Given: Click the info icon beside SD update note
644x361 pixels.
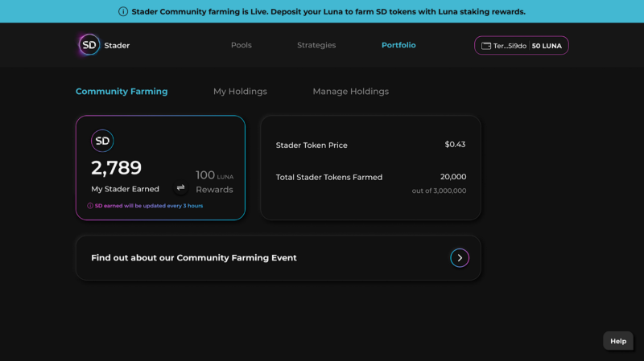Looking at the screenshot, I should pyautogui.click(x=90, y=206).
